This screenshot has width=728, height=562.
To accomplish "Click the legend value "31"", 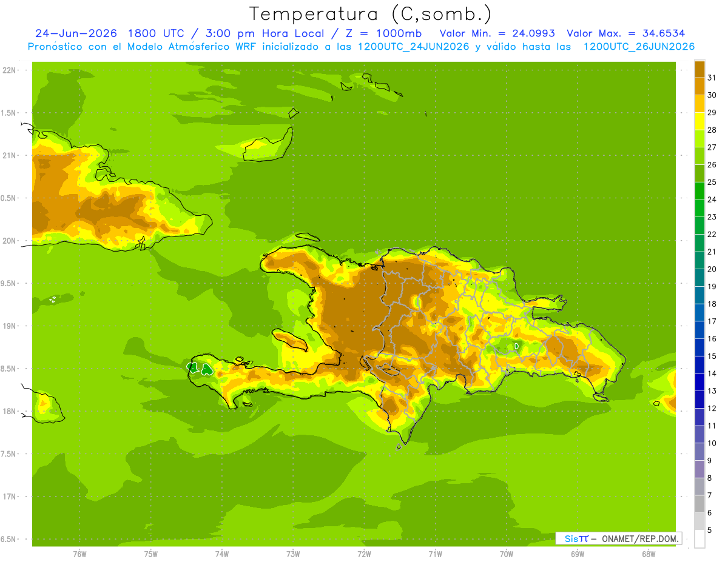I will click(712, 77).
